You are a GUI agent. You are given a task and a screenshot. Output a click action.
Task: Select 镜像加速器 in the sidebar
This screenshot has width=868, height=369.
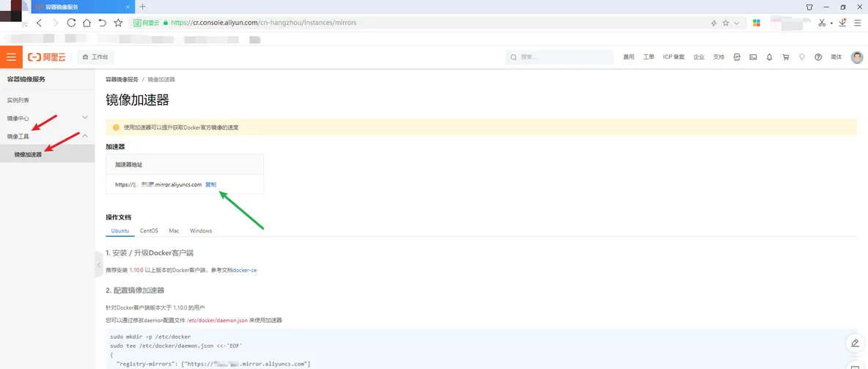pos(48,154)
